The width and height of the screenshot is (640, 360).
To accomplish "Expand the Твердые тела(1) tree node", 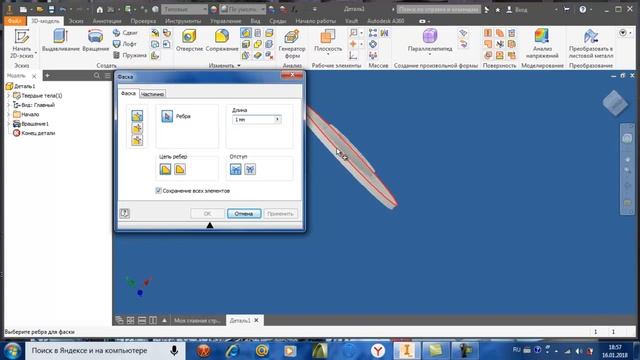I will 9,96.
